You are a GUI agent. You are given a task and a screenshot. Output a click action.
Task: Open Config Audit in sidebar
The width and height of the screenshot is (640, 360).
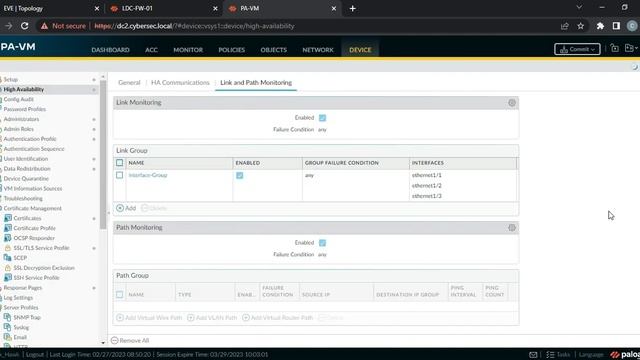tap(18, 99)
